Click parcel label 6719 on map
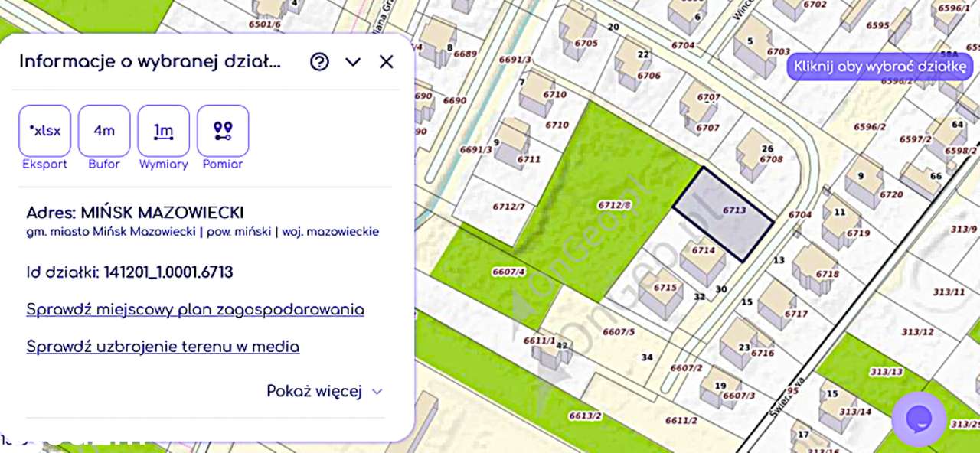 (858, 233)
